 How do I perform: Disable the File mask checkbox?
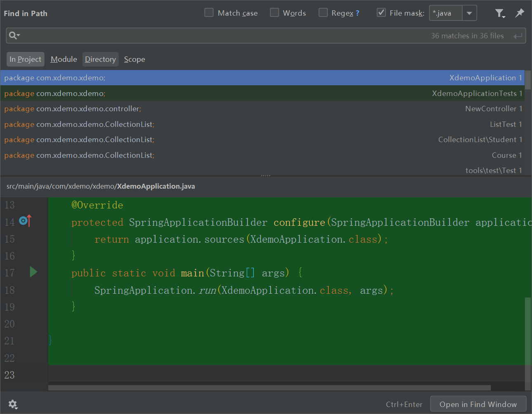[381, 12]
